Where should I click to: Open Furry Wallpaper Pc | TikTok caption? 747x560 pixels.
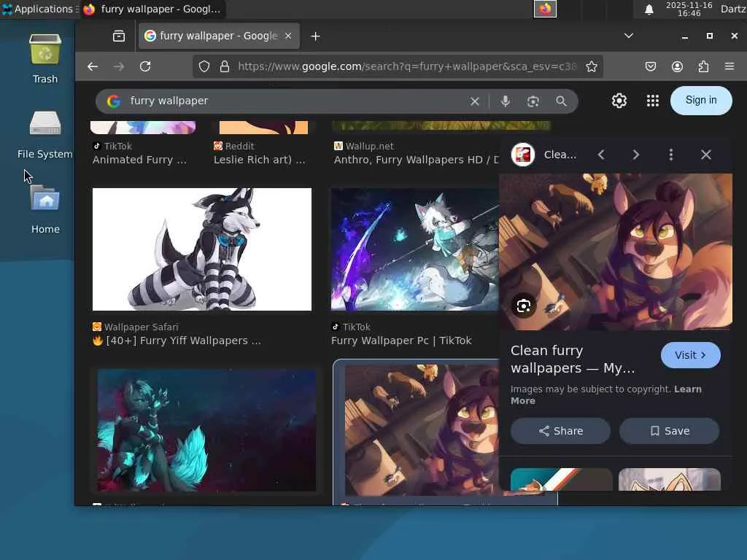click(401, 341)
